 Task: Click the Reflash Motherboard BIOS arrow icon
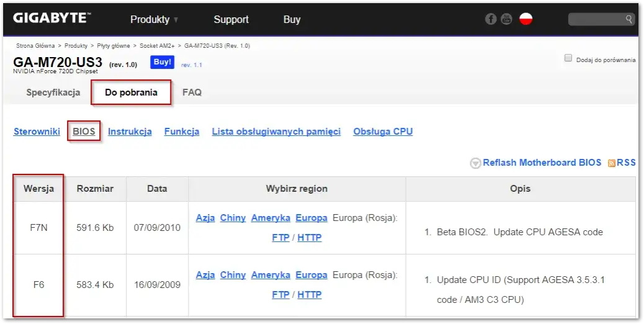475,163
